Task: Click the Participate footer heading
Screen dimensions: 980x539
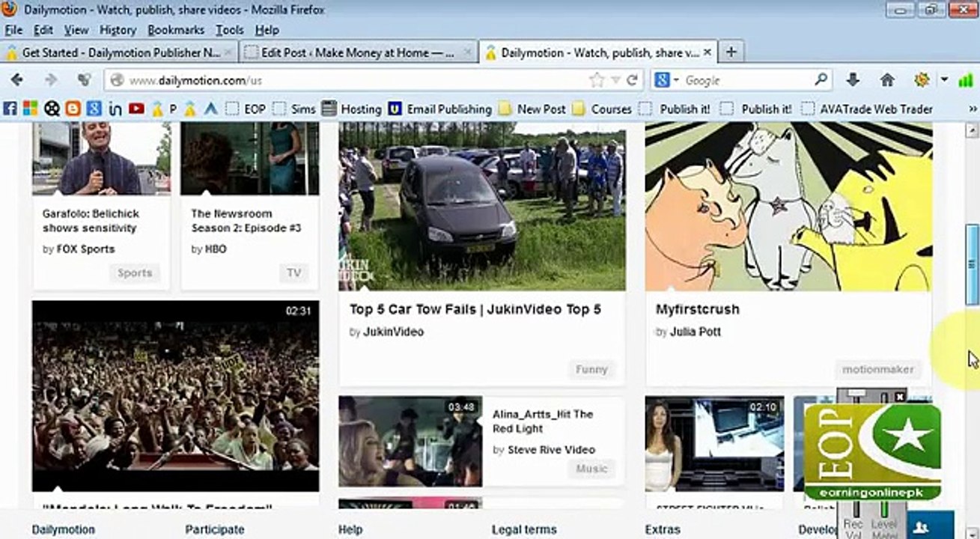Action: click(x=215, y=529)
